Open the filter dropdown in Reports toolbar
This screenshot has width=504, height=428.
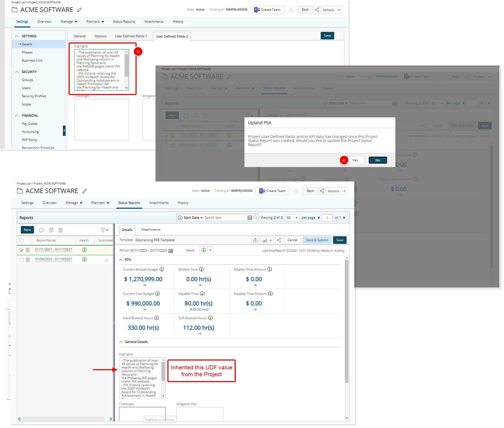coord(104,230)
